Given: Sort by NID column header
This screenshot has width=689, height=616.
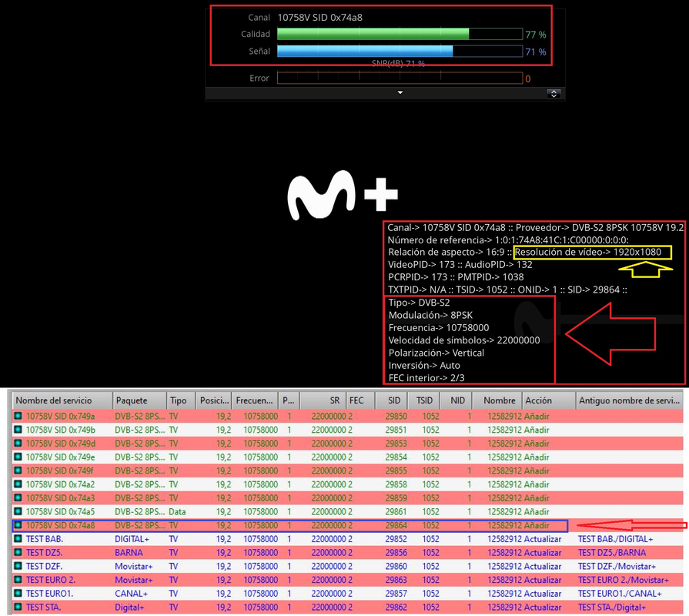Looking at the screenshot, I should pyautogui.click(x=455, y=400).
